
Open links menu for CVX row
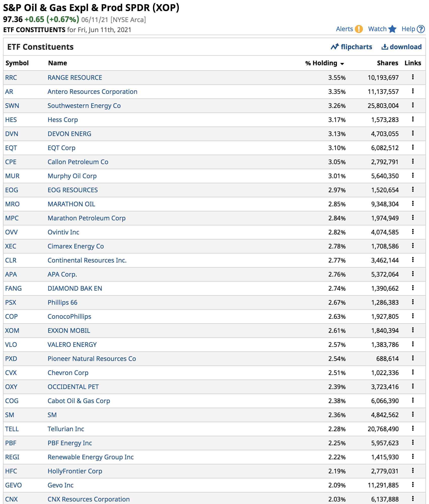pos(413,372)
